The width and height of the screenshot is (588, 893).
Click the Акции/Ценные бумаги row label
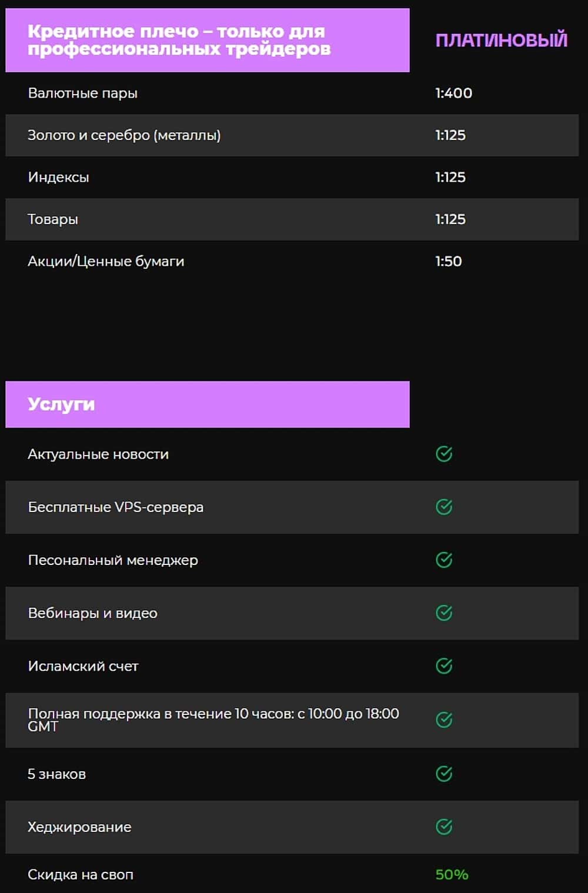pos(106,261)
